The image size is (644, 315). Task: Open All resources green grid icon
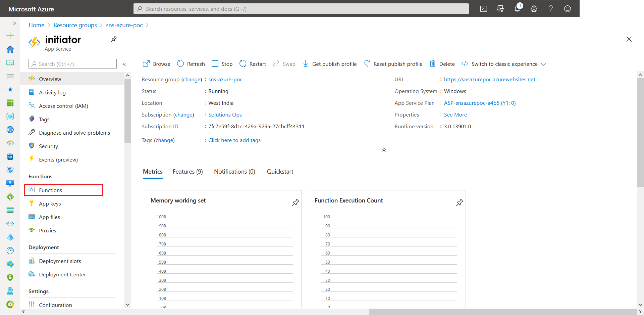click(x=10, y=103)
